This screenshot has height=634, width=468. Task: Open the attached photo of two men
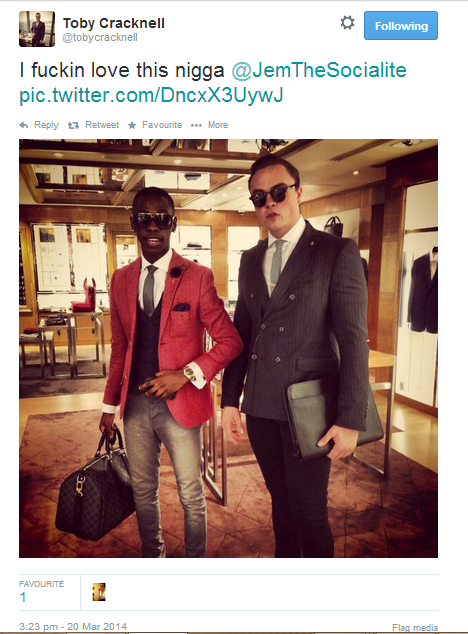[228, 349]
